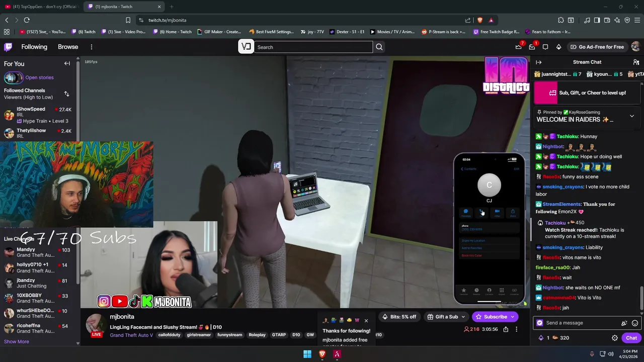Click the browser address bar URL
This screenshot has height=362, width=644.
[167, 20]
